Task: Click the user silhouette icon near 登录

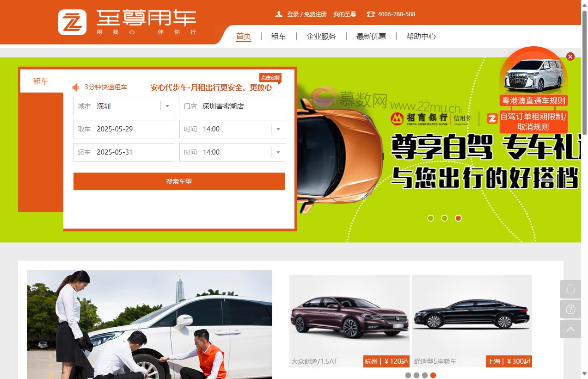Action: [280, 14]
